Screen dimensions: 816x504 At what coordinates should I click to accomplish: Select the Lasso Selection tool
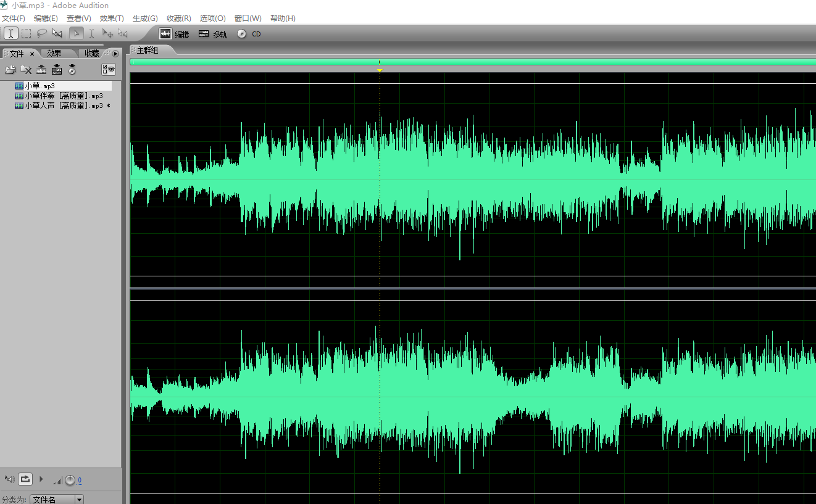click(42, 33)
